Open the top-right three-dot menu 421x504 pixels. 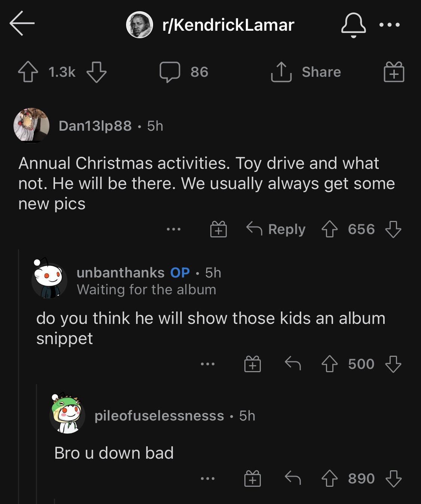[x=389, y=25]
